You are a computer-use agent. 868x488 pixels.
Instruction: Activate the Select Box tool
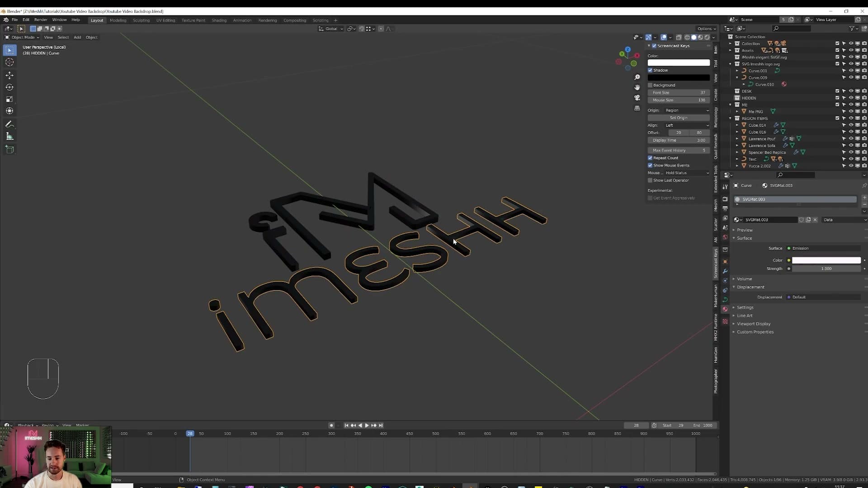(9, 50)
